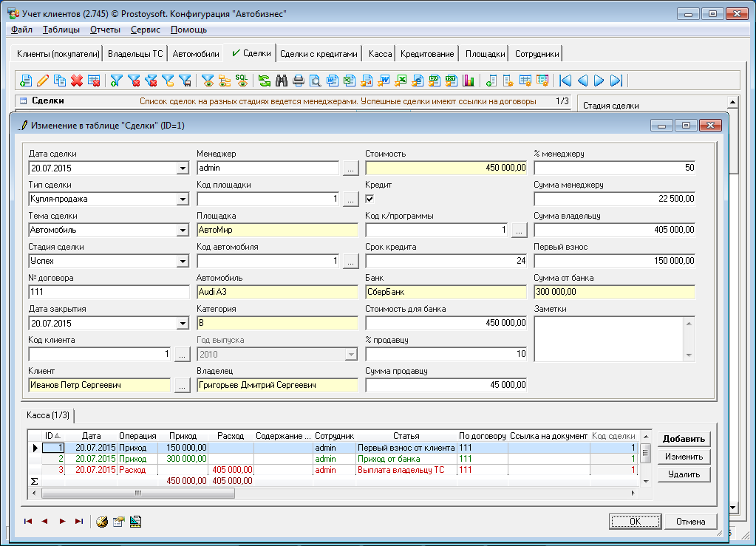Viewport: 756px width, 546px height.
Task: Click the bar chart icon in toolbar
Action: (x=468, y=81)
